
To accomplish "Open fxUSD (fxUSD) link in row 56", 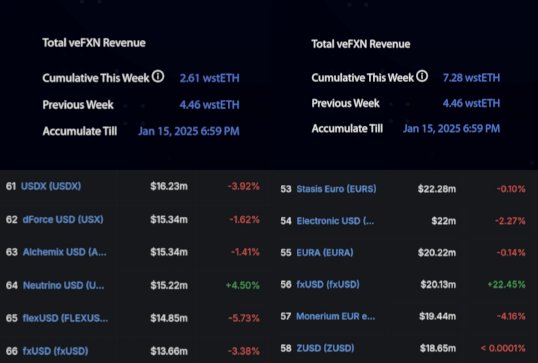I will (328, 284).
